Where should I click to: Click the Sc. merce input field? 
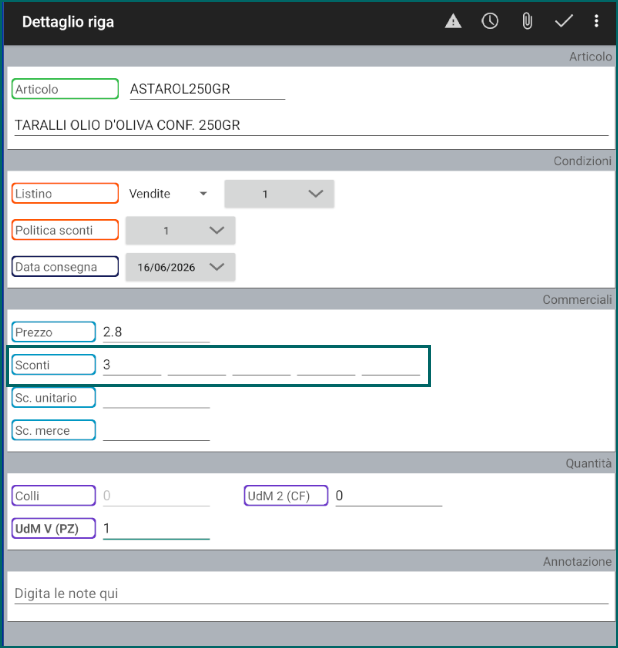[x=156, y=431]
